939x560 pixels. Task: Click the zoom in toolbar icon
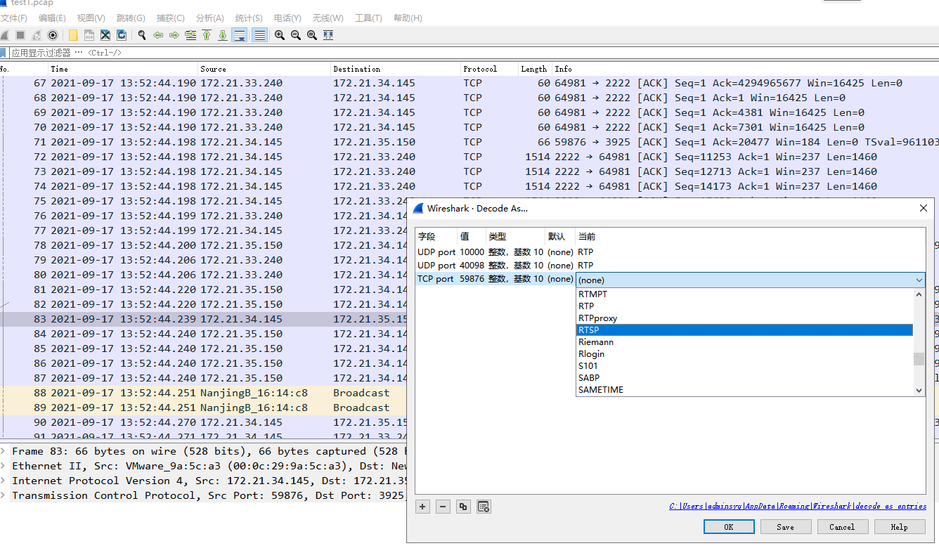pyautogui.click(x=279, y=35)
